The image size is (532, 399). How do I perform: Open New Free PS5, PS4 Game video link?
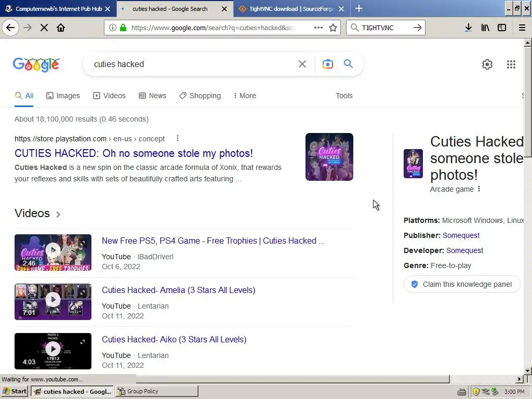pyautogui.click(x=213, y=241)
